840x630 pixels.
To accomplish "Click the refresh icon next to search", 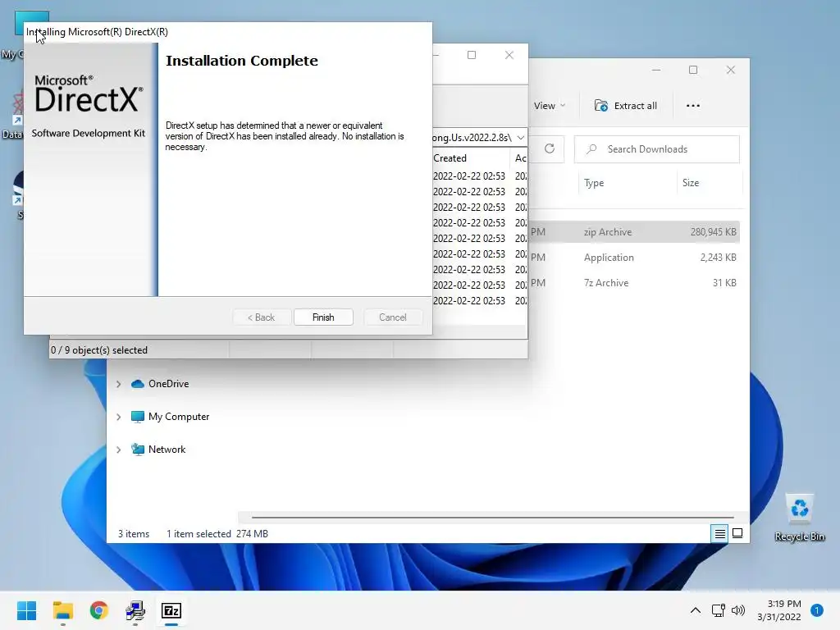I will pos(550,148).
